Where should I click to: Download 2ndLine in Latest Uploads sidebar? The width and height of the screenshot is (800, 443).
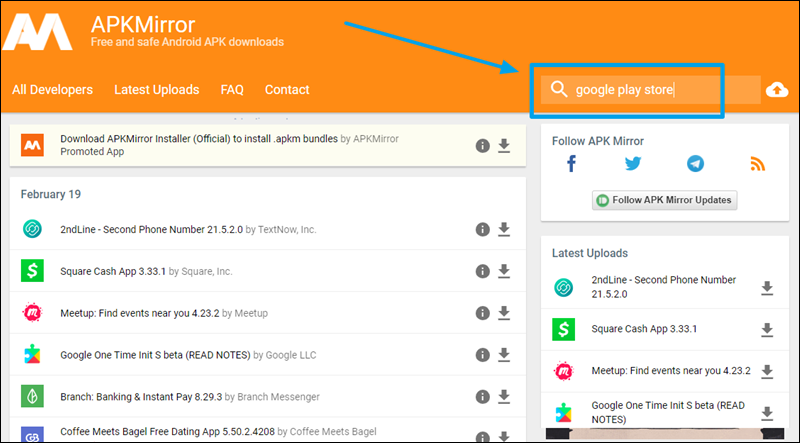coord(767,288)
